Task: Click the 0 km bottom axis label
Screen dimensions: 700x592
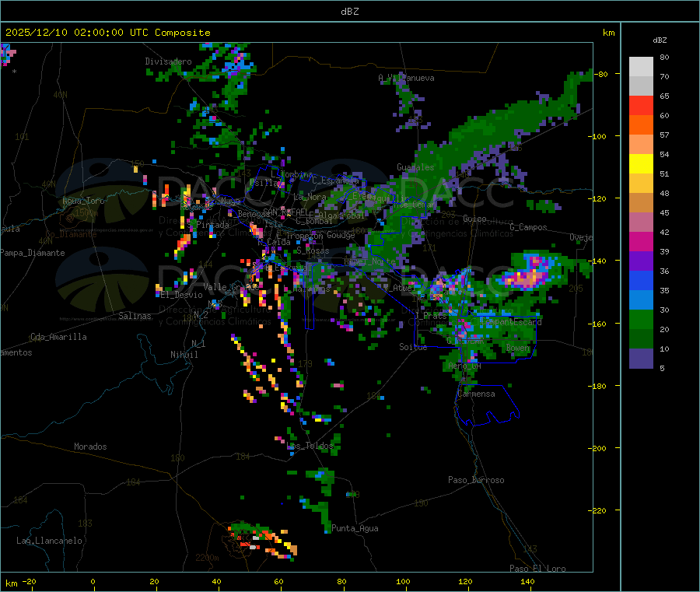Action: point(93,581)
